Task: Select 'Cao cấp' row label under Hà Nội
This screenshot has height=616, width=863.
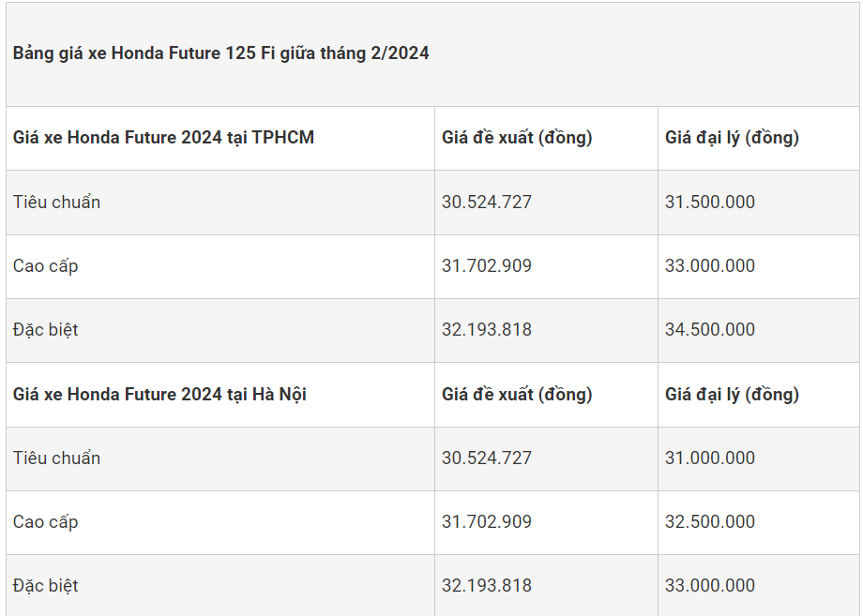Action: (x=46, y=521)
